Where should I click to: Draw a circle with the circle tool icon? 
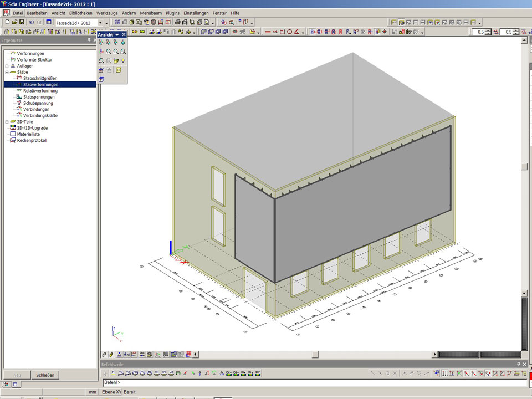coord(289,32)
